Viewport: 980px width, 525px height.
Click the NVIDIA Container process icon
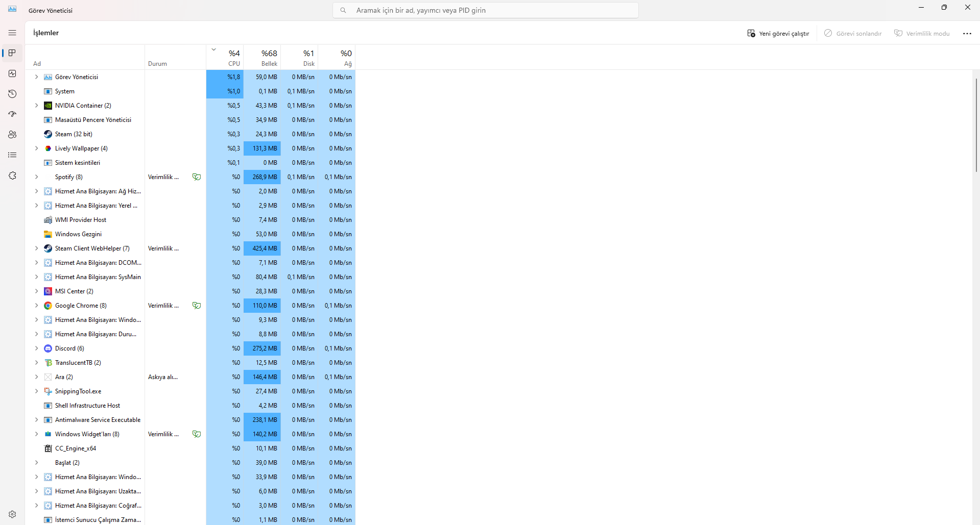pos(48,106)
